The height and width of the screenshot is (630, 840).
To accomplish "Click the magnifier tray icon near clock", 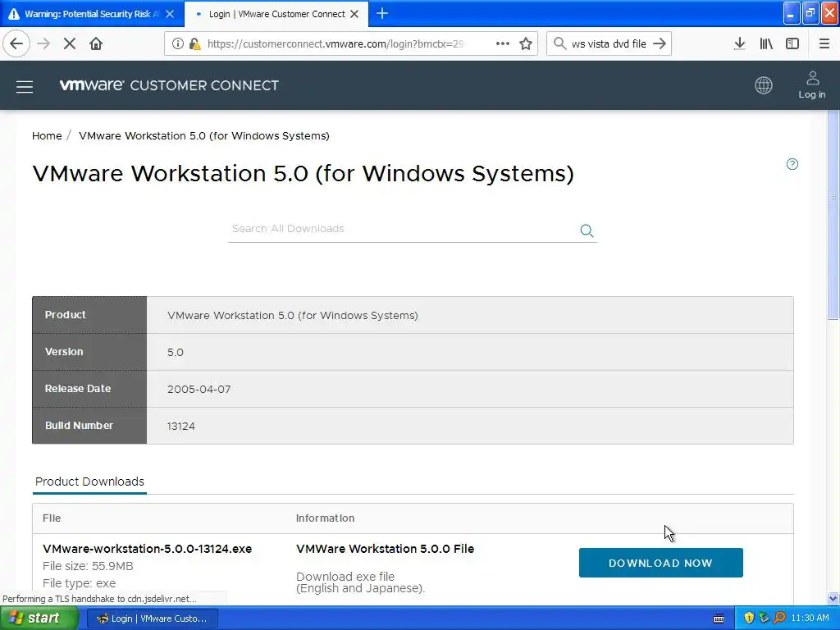I will pyautogui.click(x=779, y=619).
